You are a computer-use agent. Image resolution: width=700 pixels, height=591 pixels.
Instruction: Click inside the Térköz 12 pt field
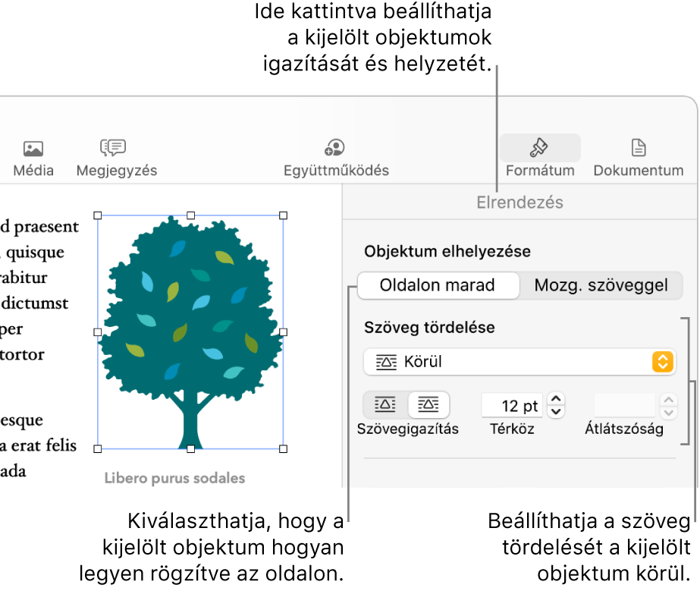512,405
